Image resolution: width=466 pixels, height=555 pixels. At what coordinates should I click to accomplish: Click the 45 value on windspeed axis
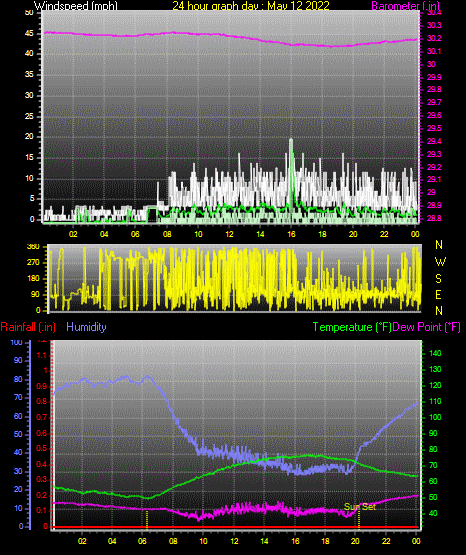(x=29, y=34)
